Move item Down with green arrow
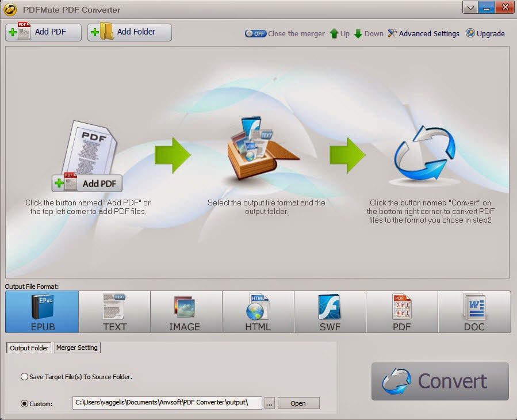This screenshot has width=517, height=420. 369,33
